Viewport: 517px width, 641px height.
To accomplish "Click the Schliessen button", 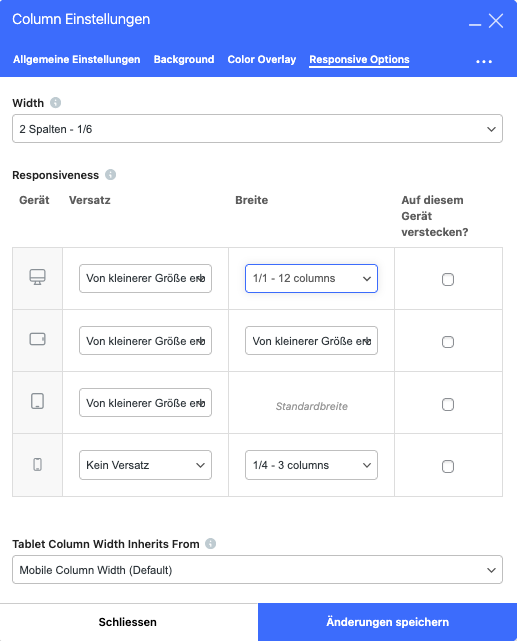I will click(x=129, y=622).
